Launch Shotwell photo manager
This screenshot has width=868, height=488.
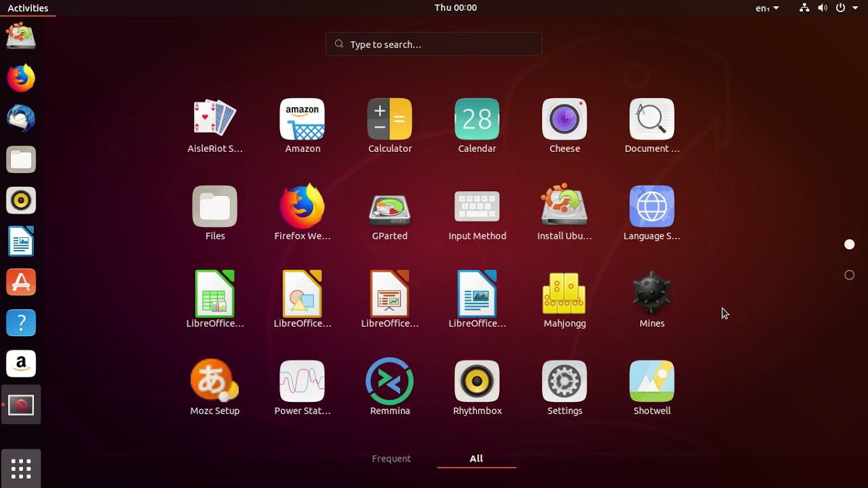tap(652, 388)
